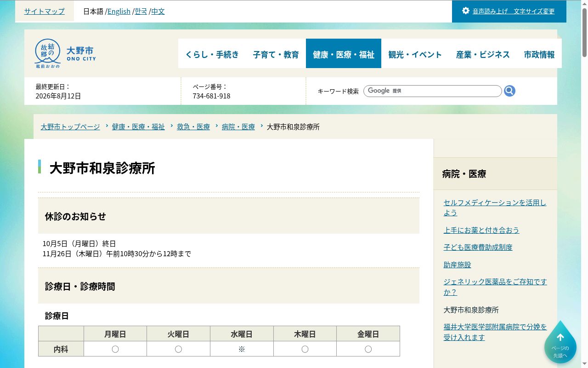Go to 大野市トップページ breadcrumb
Viewport: 588px width, 368px height.
[70, 126]
